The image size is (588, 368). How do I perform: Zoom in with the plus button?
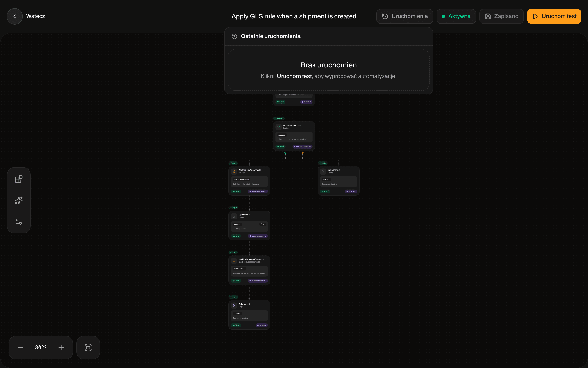click(61, 348)
